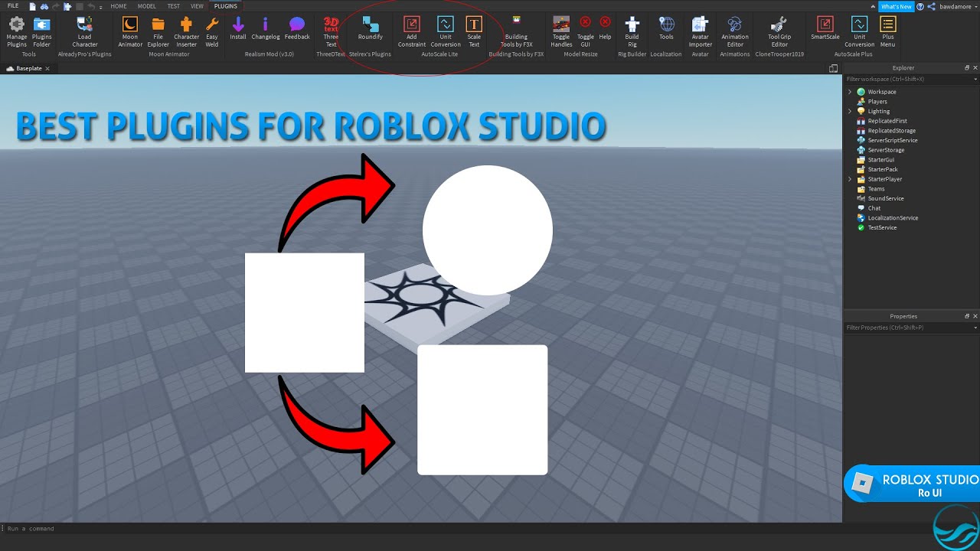Image resolution: width=980 pixels, height=551 pixels.
Task: Open the Character Inserter tool
Action: [186, 32]
